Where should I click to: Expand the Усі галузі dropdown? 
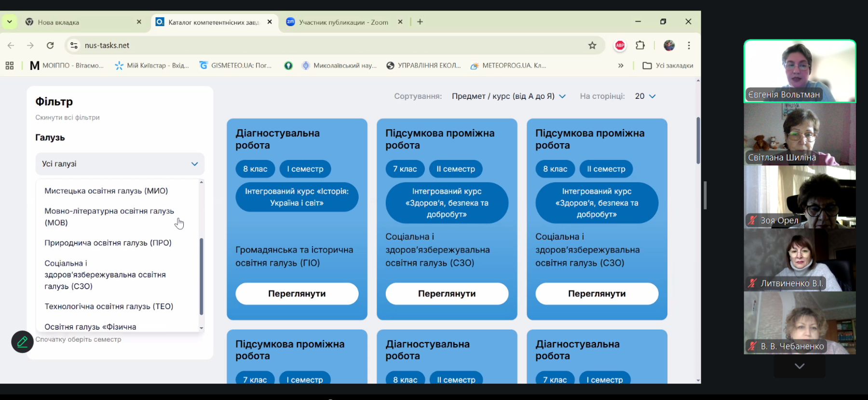click(x=120, y=164)
